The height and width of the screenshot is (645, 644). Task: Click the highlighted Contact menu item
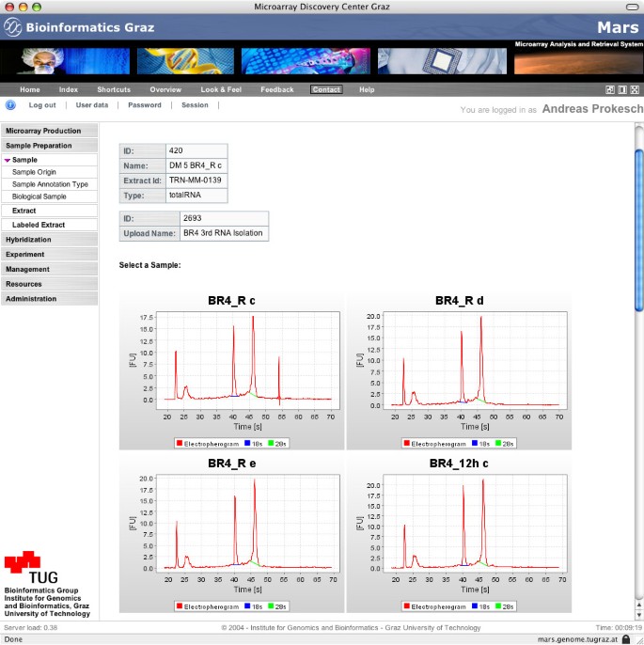coord(326,89)
